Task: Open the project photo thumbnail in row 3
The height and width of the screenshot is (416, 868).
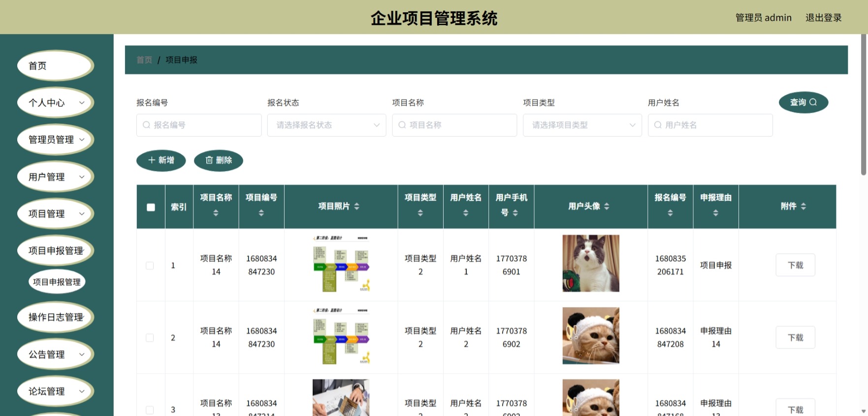Action: 341,398
